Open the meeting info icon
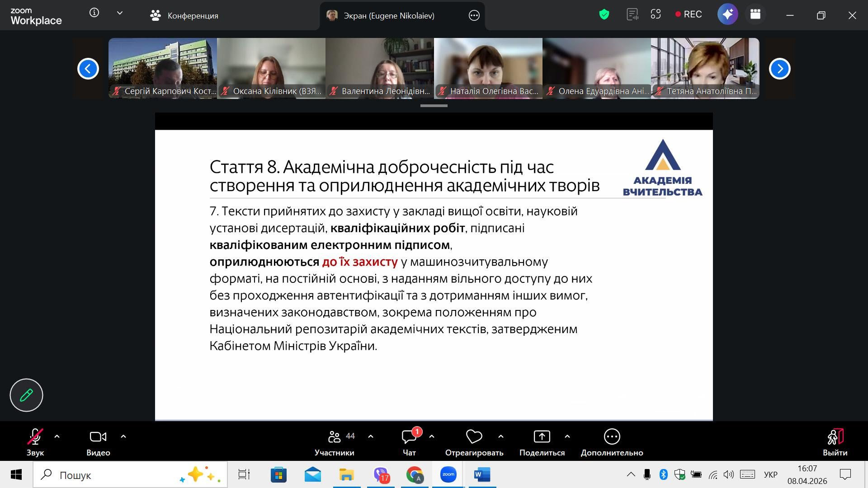868x488 pixels. click(x=94, y=13)
